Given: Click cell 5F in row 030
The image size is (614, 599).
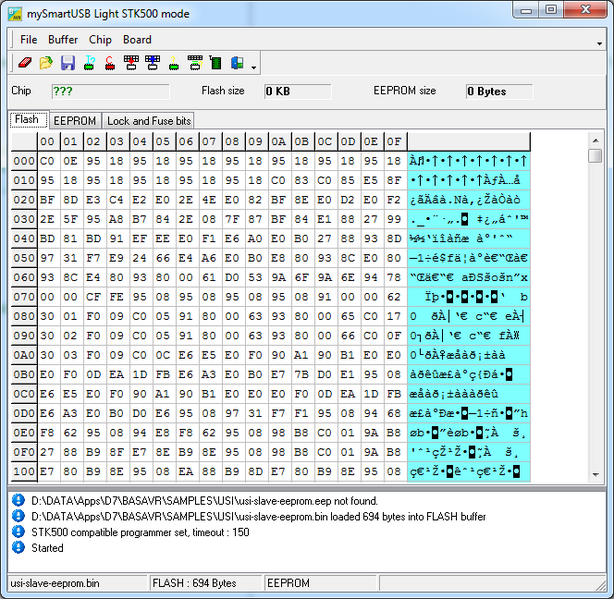Looking at the screenshot, I should (x=71, y=219).
